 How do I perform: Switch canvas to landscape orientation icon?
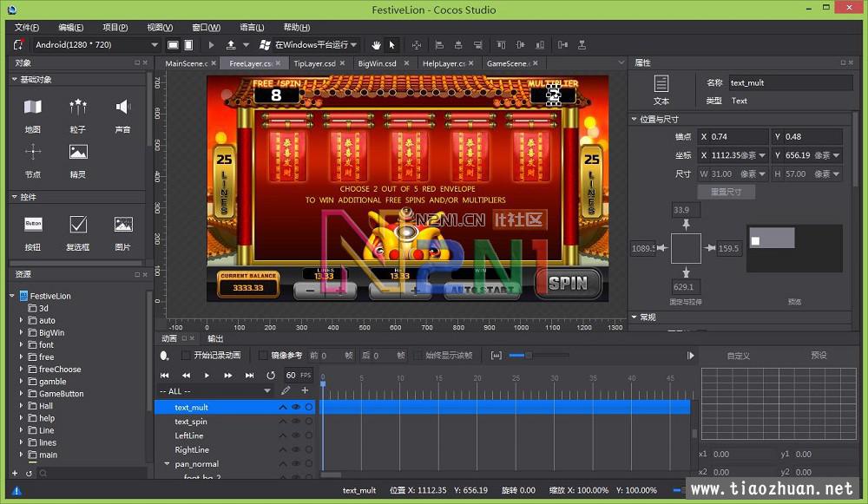click(x=174, y=45)
